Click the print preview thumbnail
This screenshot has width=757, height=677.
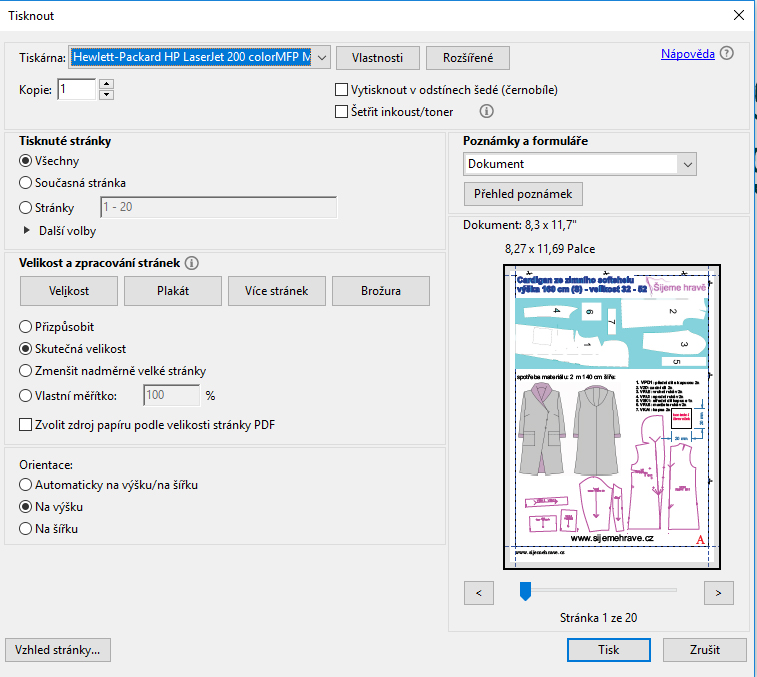click(612, 417)
